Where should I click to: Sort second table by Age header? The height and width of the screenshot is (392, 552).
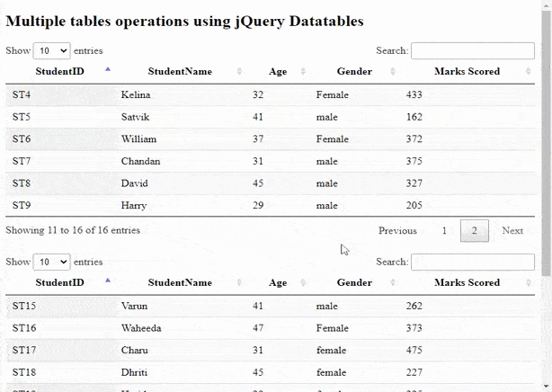(x=278, y=282)
